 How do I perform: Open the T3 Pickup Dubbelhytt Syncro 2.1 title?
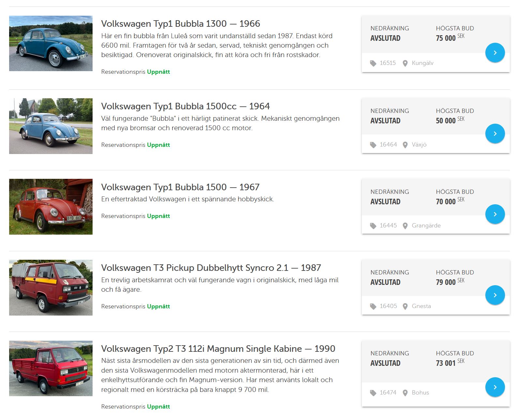pyautogui.click(x=211, y=268)
